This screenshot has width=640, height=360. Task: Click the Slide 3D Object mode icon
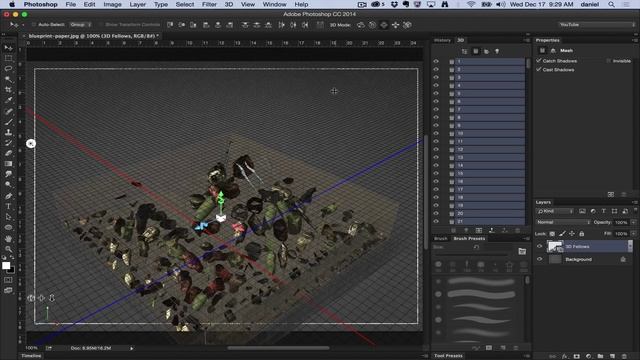(x=396, y=25)
